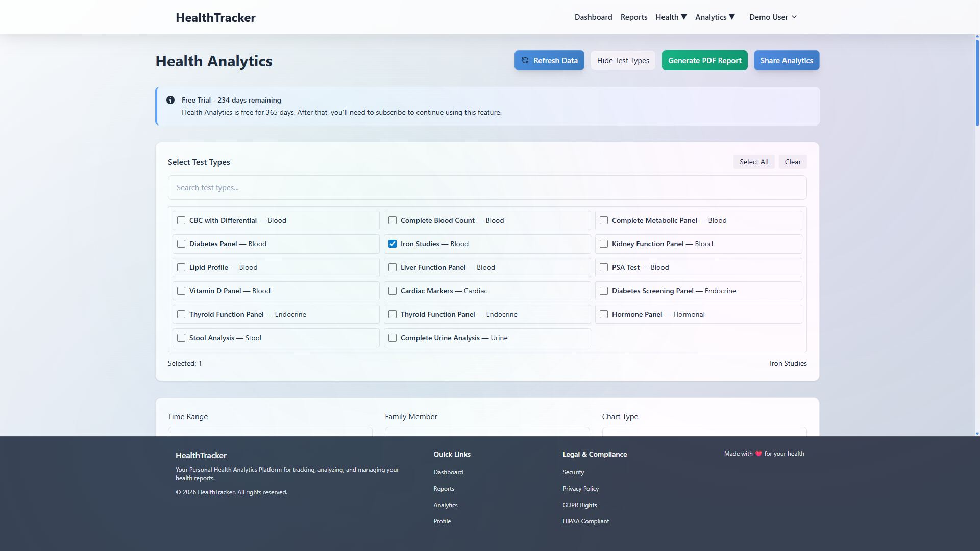Select the Complete Urine Analysis checkbox
The width and height of the screenshot is (980, 551).
(393, 338)
